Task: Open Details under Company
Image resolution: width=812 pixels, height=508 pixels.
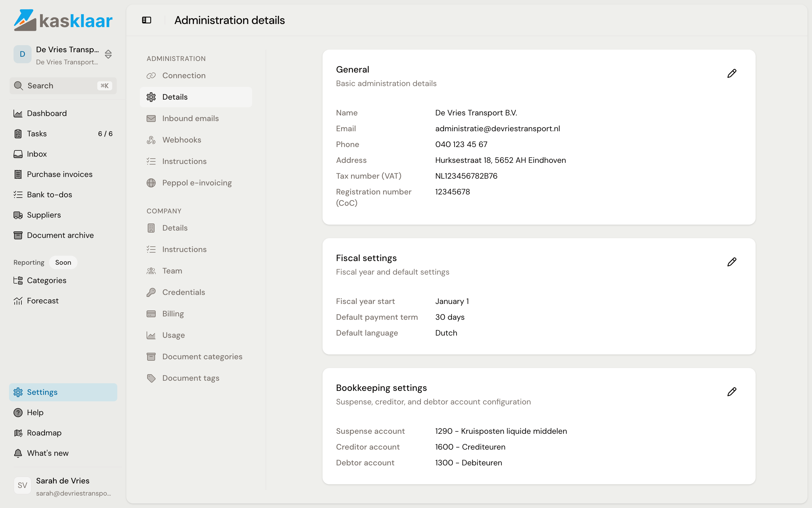Action: click(x=196, y=228)
